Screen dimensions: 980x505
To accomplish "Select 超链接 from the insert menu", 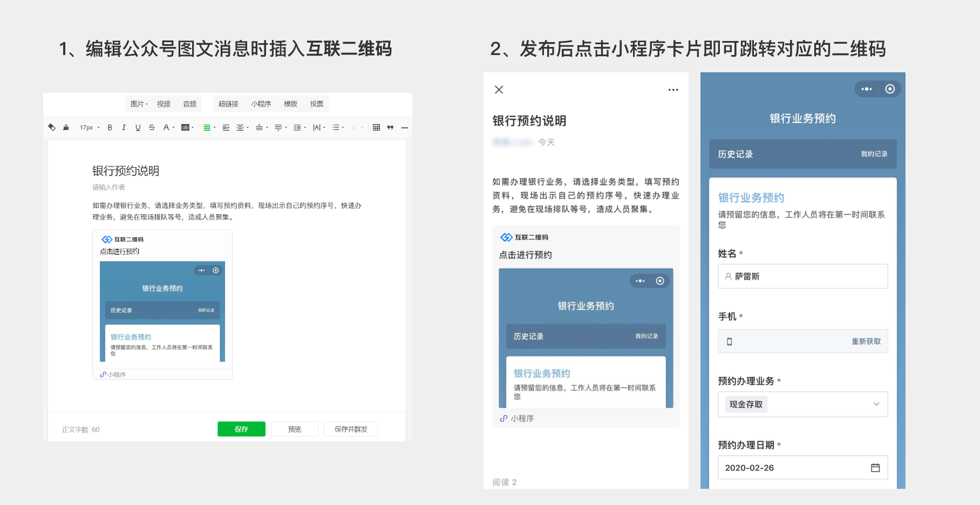I will (228, 104).
